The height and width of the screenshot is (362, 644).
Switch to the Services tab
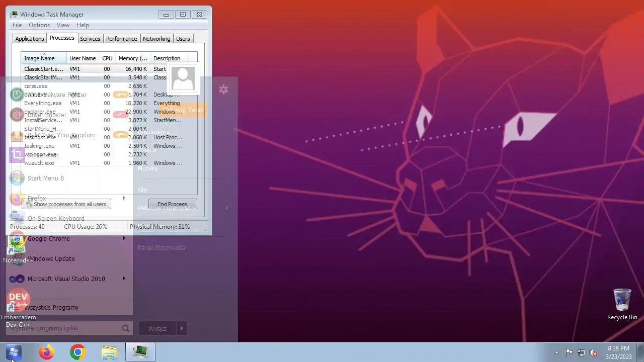pyautogui.click(x=90, y=39)
